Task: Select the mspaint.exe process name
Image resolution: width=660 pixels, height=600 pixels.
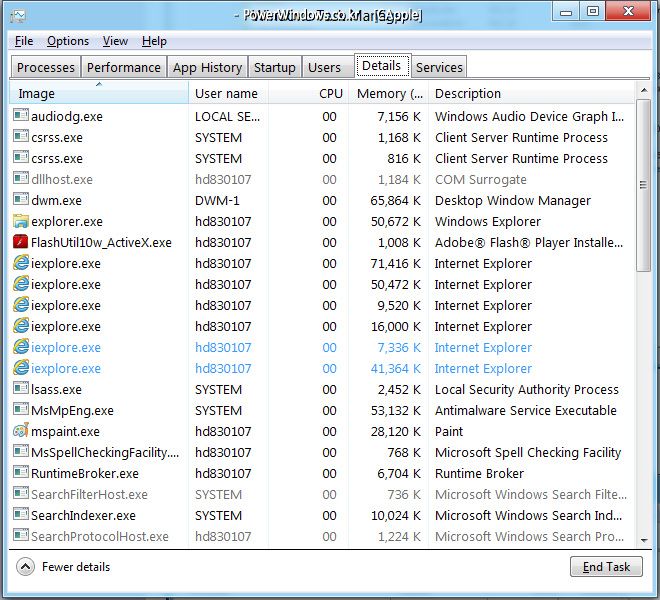Action: pos(65,431)
